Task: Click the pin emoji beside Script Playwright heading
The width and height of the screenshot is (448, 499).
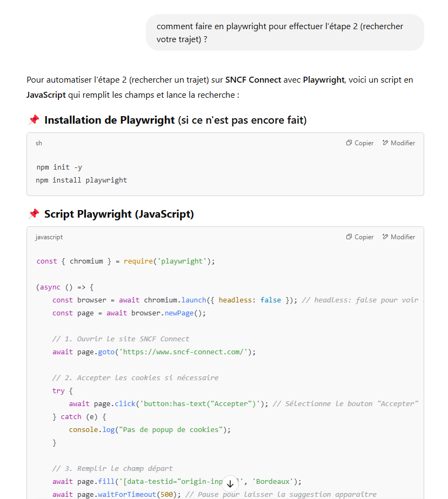Action: tap(34, 214)
